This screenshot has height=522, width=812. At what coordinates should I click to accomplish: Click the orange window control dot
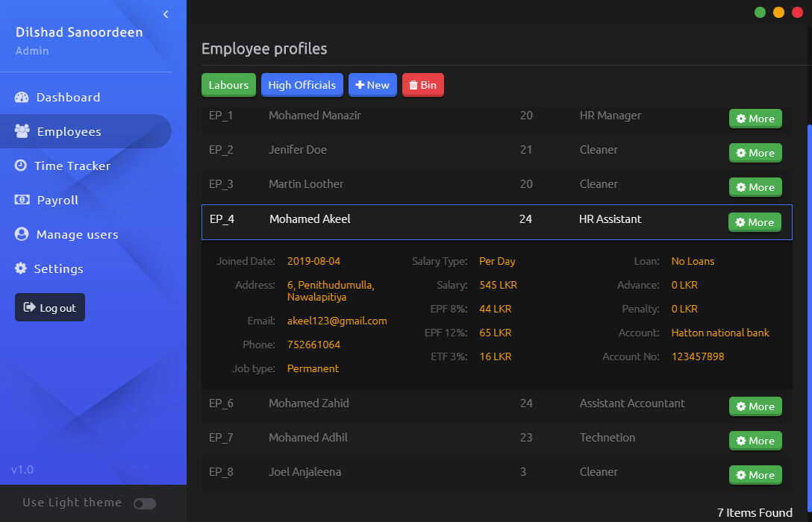778,12
